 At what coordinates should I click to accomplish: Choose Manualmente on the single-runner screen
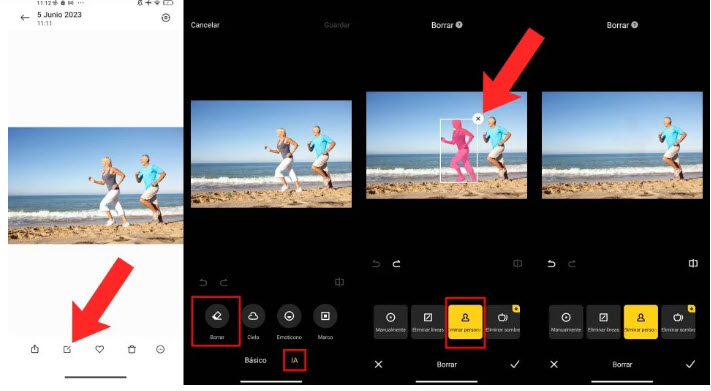tap(566, 321)
